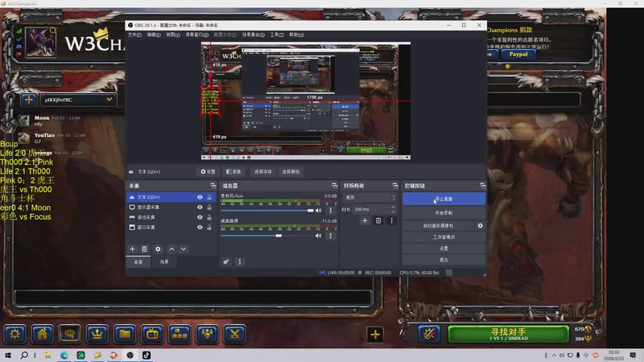The width and height of the screenshot is (644, 362).
Task: Open the W3Champions folder button
Action: point(125,334)
